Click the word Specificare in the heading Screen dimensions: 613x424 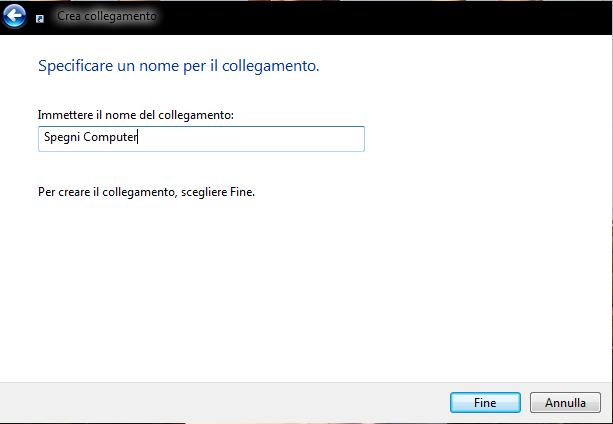tap(75, 66)
